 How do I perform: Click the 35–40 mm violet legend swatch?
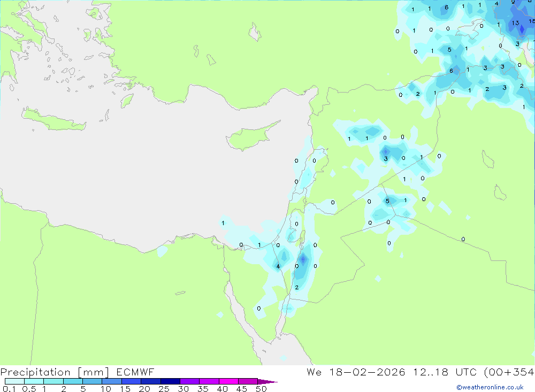209,381
